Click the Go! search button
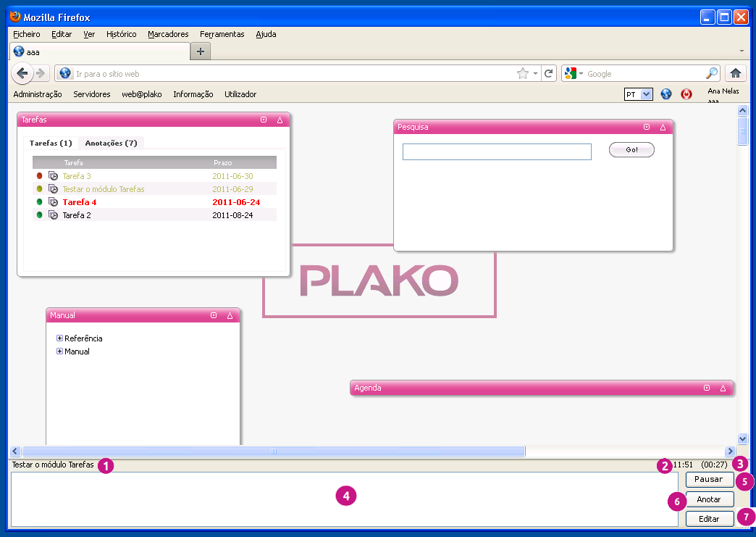 coord(631,149)
